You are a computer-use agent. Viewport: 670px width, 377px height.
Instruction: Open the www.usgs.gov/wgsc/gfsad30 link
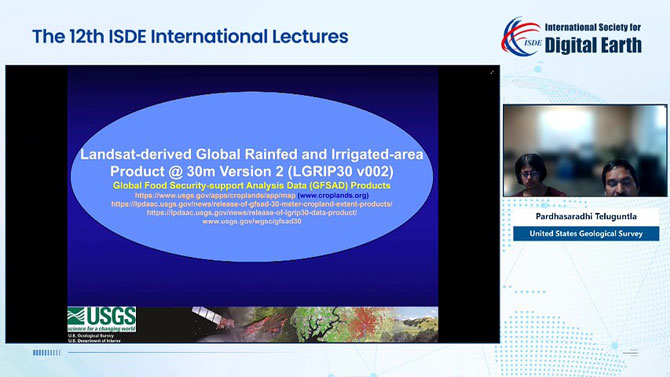pos(252,221)
